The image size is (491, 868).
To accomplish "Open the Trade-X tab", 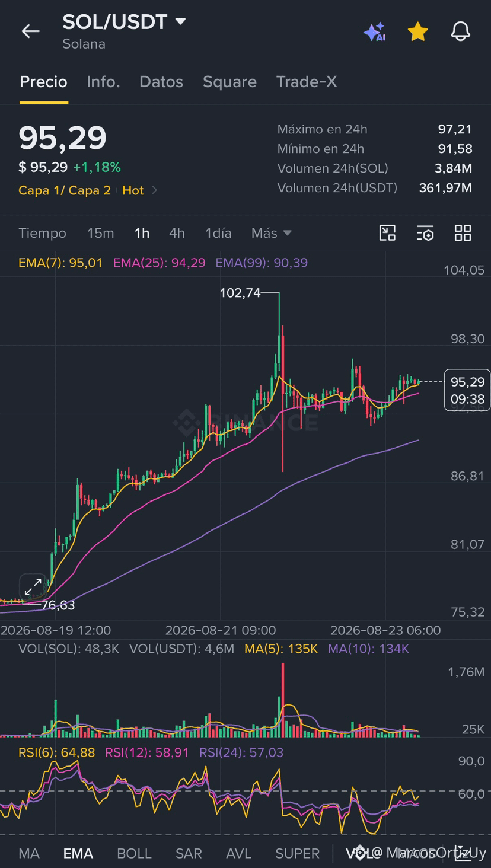I will (307, 82).
